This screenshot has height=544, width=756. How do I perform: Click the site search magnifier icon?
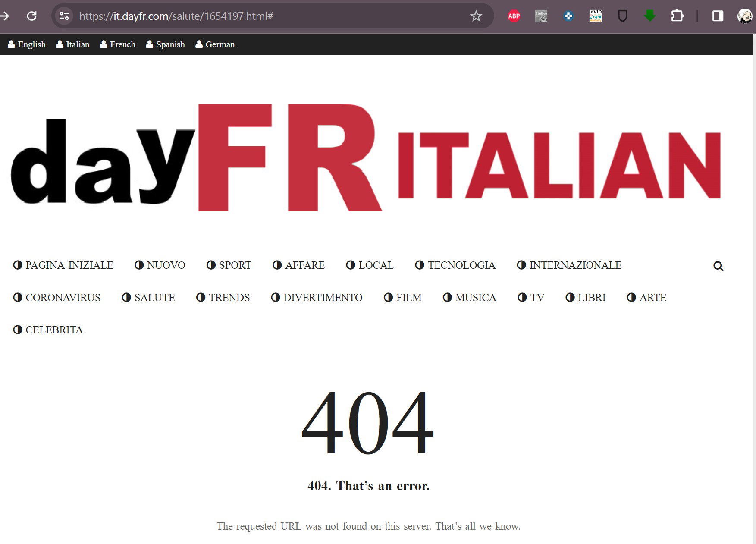[x=718, y=266]
